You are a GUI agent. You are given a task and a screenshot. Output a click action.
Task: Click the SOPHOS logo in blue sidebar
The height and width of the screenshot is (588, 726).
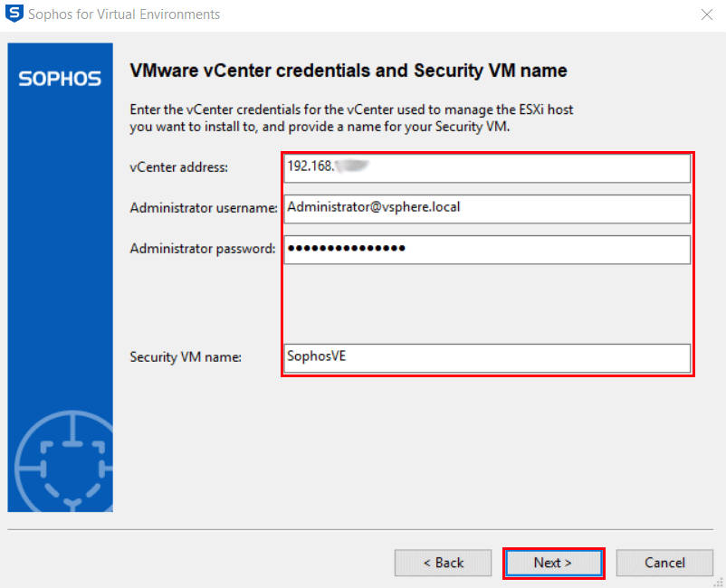[x=60, y=79]
